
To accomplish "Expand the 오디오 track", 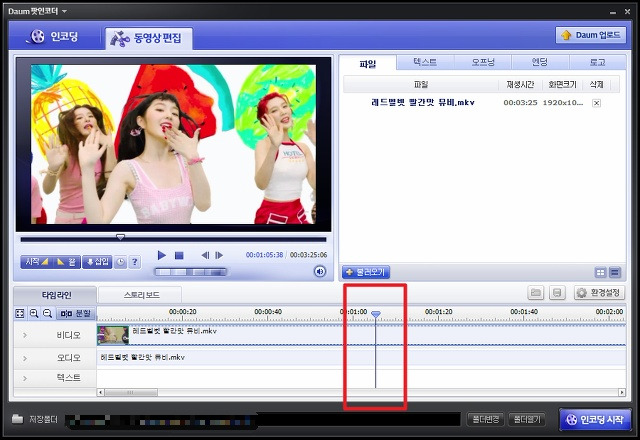I will point(25,358).
